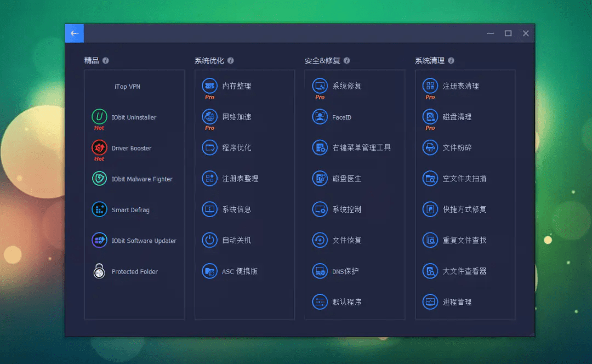Click the Protected Folder text
Image resolution: width=592 pixels, height=364 pixels.
[x=134, y=271]
